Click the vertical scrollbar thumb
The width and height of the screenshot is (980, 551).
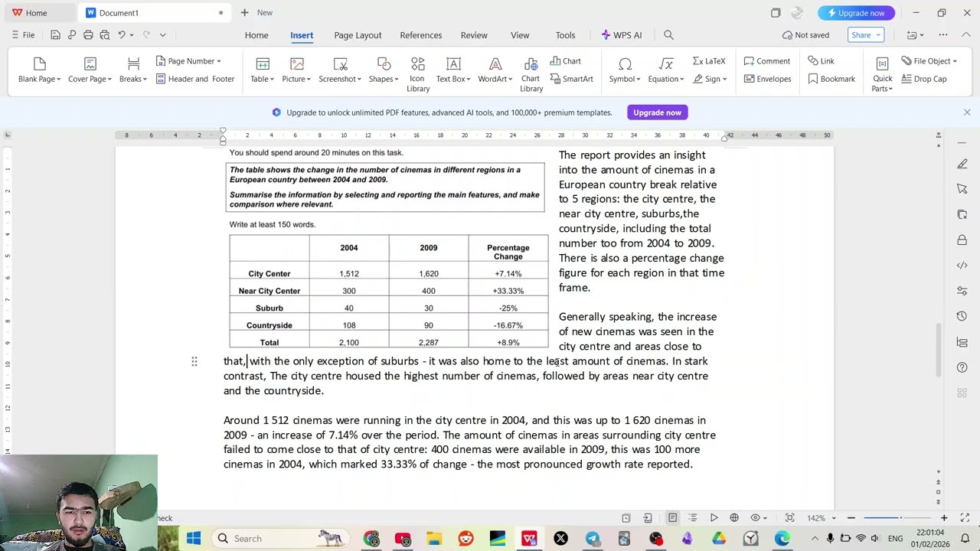939,350
